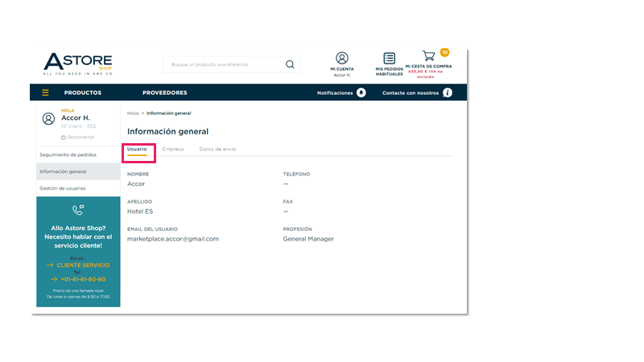Open Mi Cuenta account icon
The image size is (644, 362).
tap(341, 58)
